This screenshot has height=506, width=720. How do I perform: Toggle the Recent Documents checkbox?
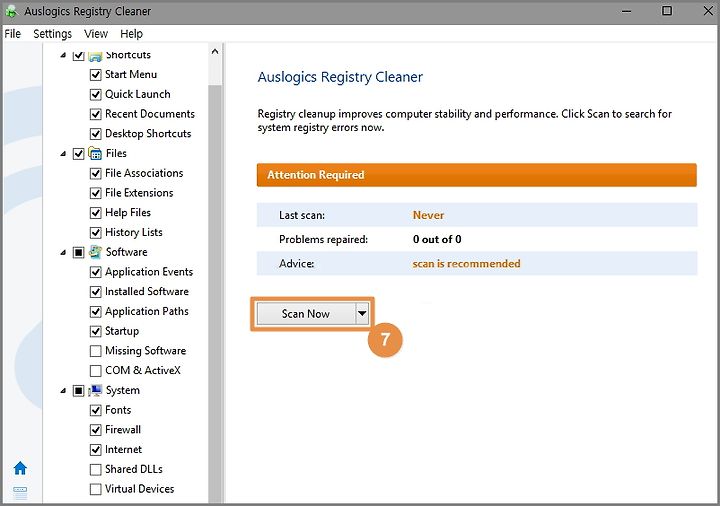tap(96, 114)
